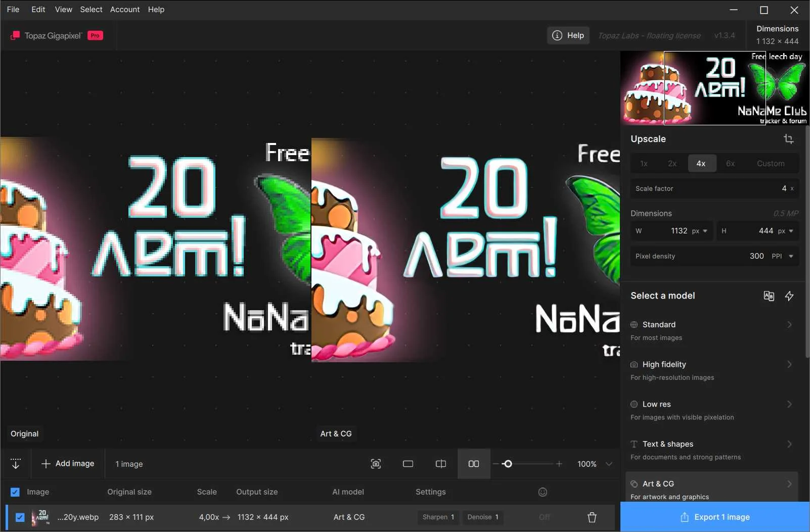Click the Art & CG cell in image row
Image resolution: width=810 pixels, height=532 pixels.
[x=349, y=517]
